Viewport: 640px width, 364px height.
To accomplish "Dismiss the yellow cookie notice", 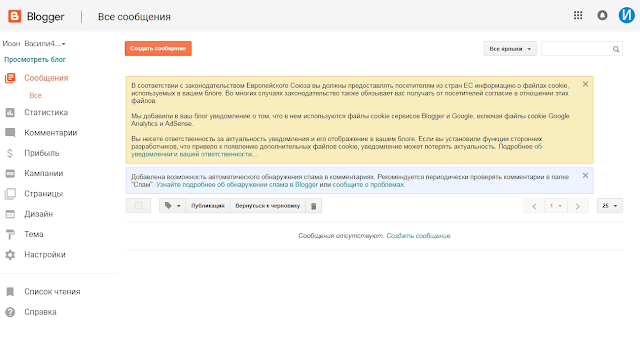I will point(585,84).
